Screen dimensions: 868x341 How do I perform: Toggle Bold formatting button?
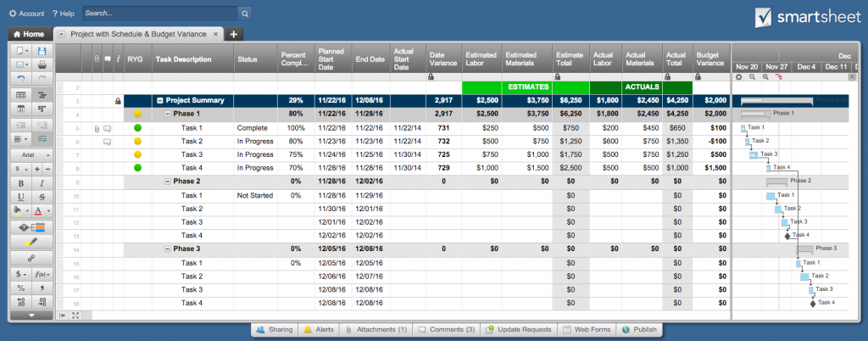pos(21,183)
